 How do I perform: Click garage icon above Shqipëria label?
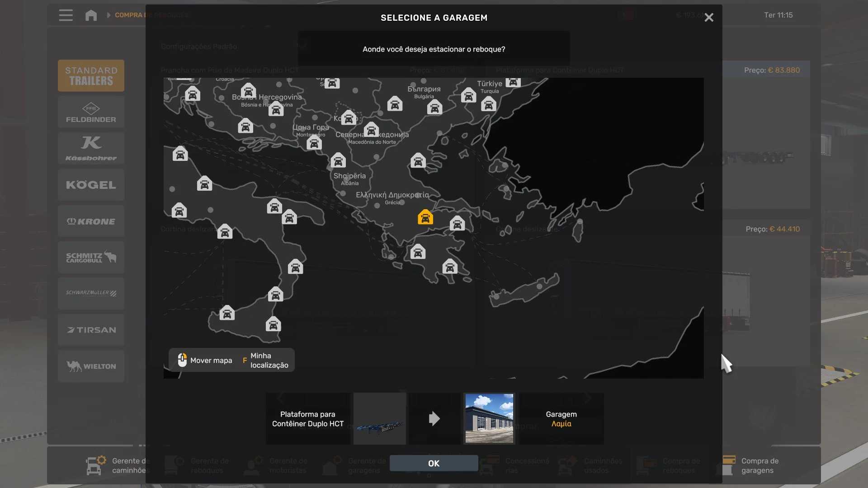[338, 160]
